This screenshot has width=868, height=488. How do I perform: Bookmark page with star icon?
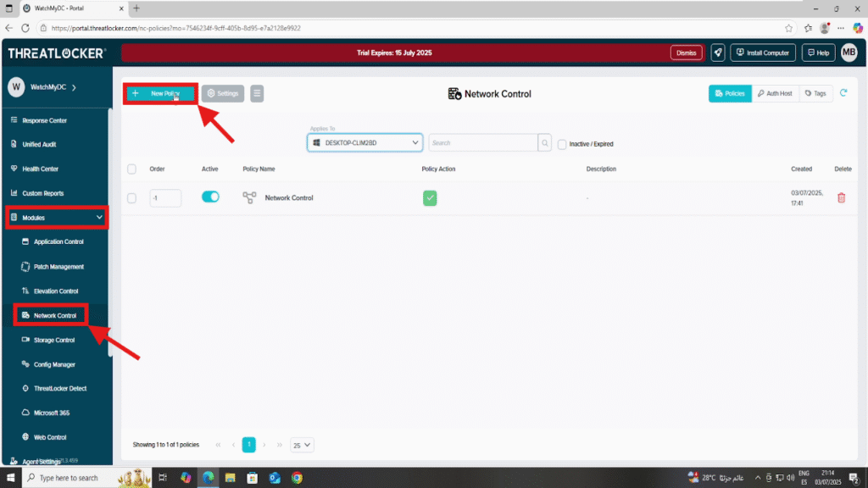(788, 28)
